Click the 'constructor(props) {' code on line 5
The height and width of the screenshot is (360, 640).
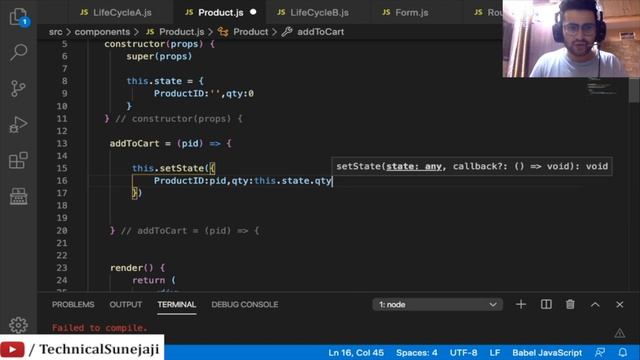point(160,44)
